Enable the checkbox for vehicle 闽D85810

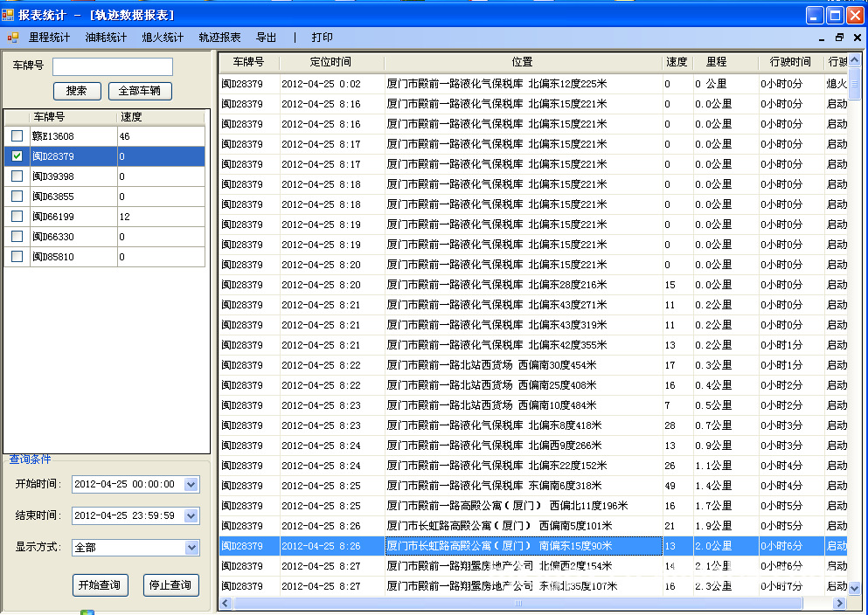click(17, 257)
